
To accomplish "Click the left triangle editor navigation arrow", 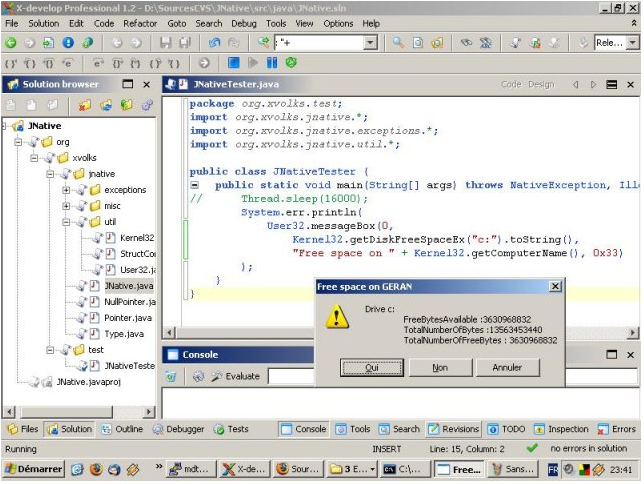I will point(575,85).
